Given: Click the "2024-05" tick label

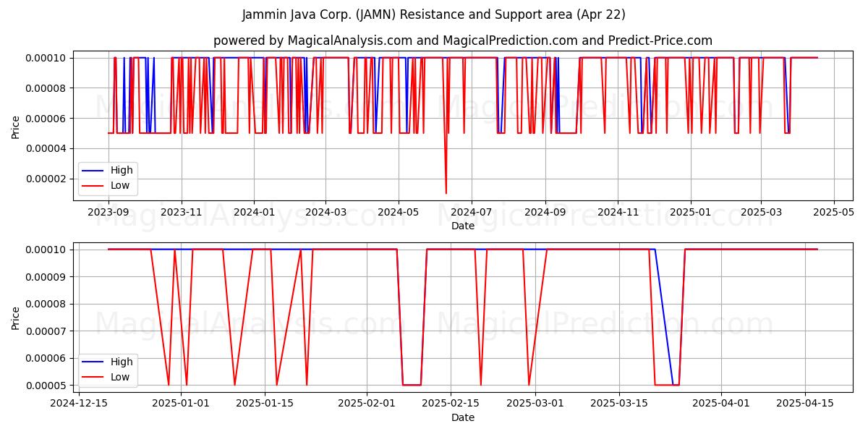Looking at the screenshot, I should (x=398, y=212).
